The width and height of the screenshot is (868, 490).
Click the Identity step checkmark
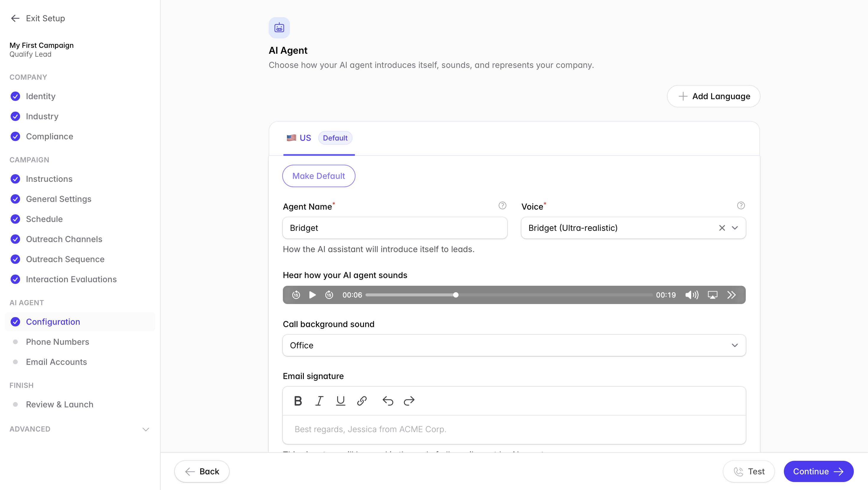(x=15, y=97)
